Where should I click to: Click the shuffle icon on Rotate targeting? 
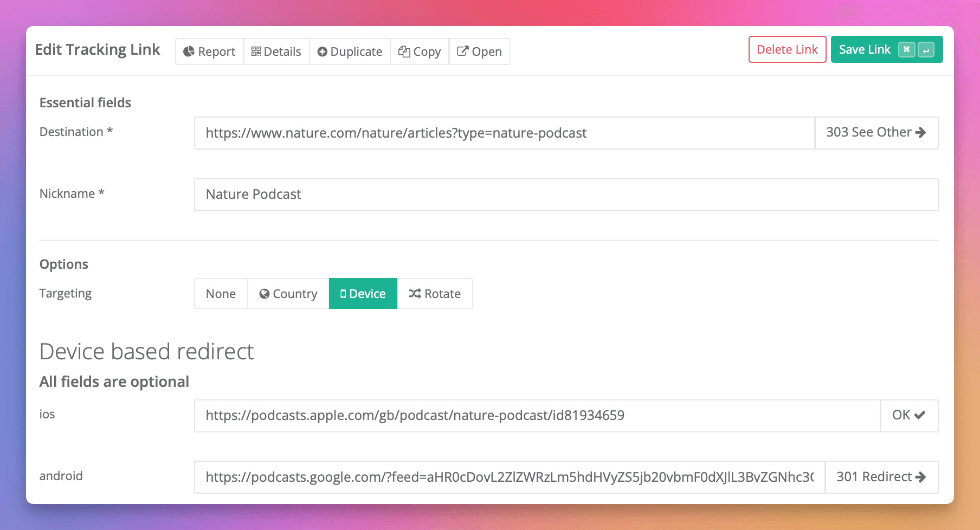click(x=414, y=293)
